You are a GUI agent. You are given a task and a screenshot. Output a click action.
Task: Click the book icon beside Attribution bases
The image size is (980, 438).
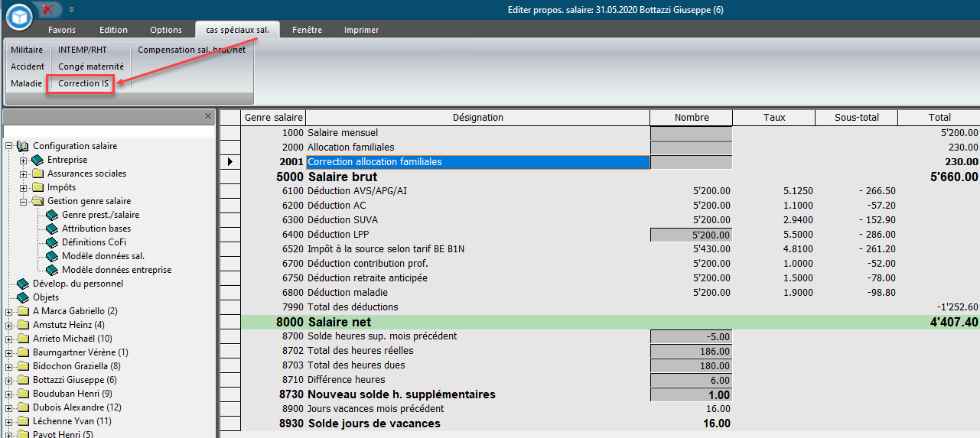[52, 229]
